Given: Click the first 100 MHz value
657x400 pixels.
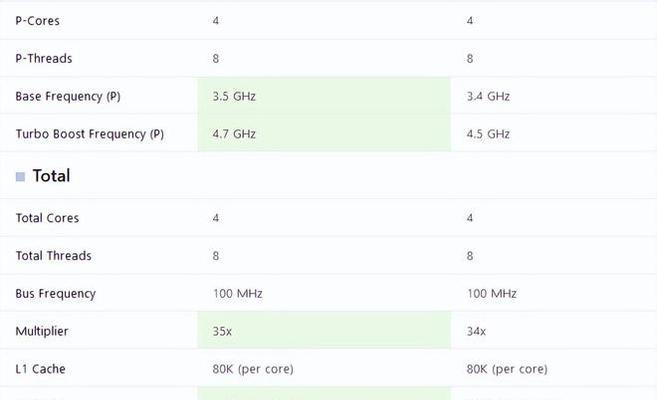Looking at the screenshot, I should point(238,293).
